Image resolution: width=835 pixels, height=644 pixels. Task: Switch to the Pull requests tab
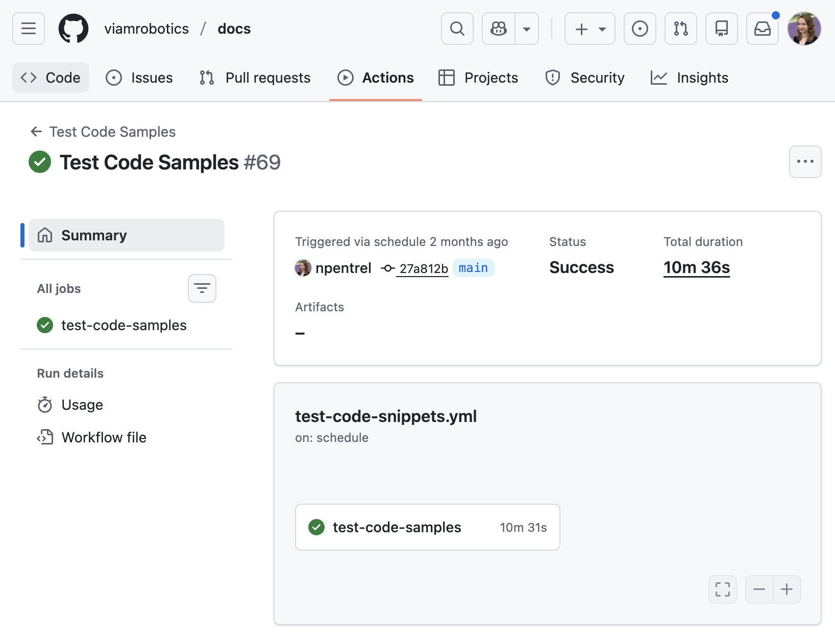pyautogui.click(x=255, y=78)
